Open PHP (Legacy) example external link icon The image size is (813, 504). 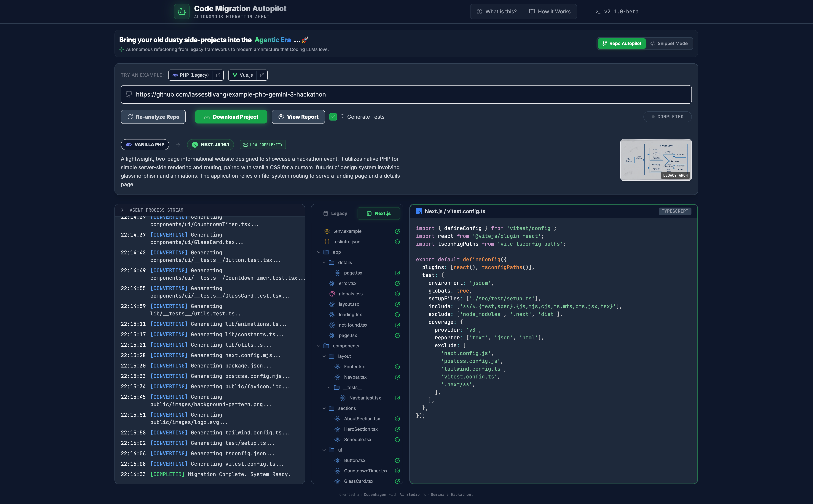[x=218, y=75]
